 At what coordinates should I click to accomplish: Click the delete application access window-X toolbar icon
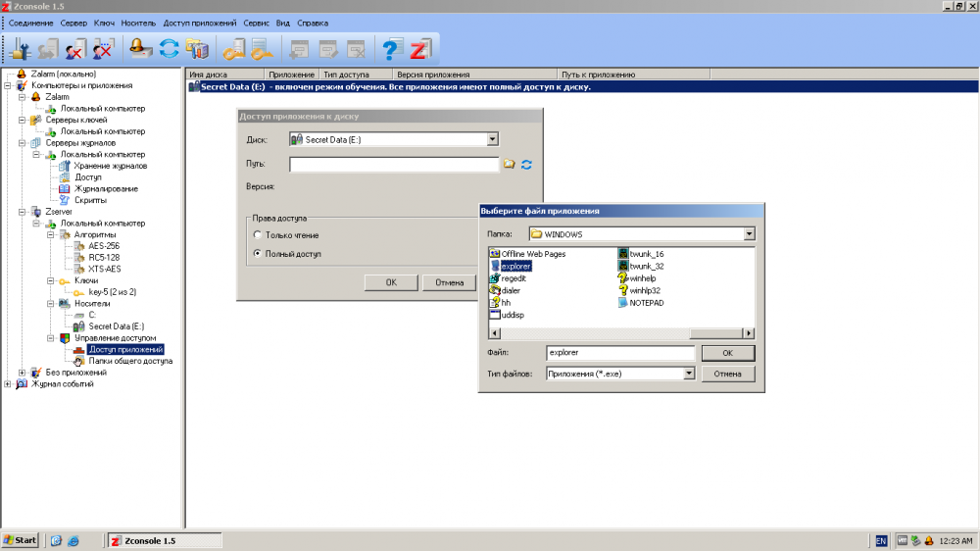[356, 49]
